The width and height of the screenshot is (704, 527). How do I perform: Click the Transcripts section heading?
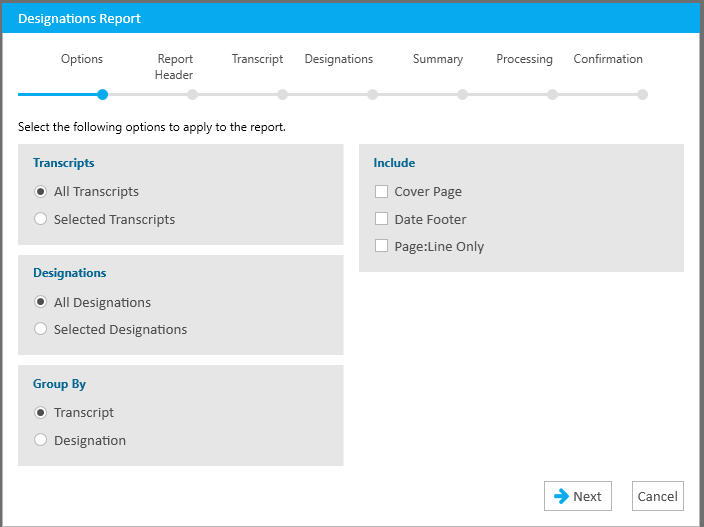[x=63, y=163]
